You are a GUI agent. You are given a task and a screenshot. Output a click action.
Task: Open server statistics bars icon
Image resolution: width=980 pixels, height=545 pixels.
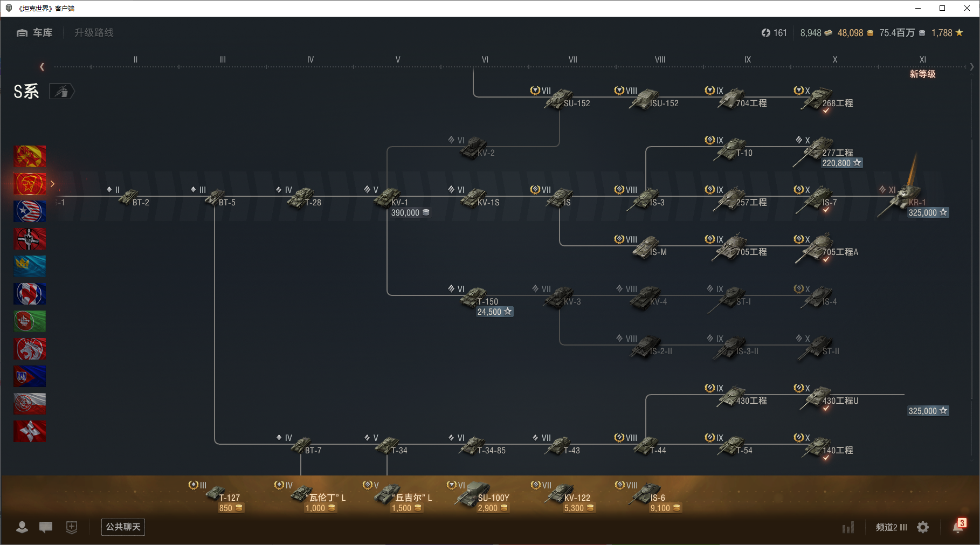[x=848, y=527]
